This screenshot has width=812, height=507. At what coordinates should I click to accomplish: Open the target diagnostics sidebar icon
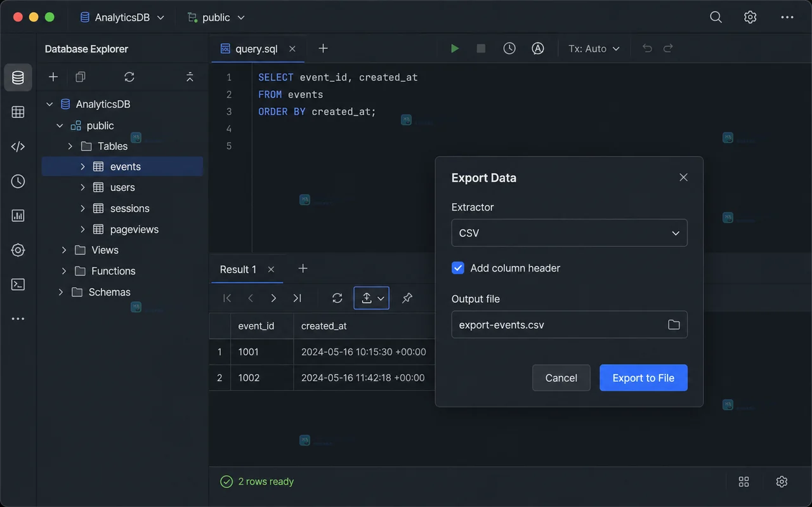tap(18, 250)
